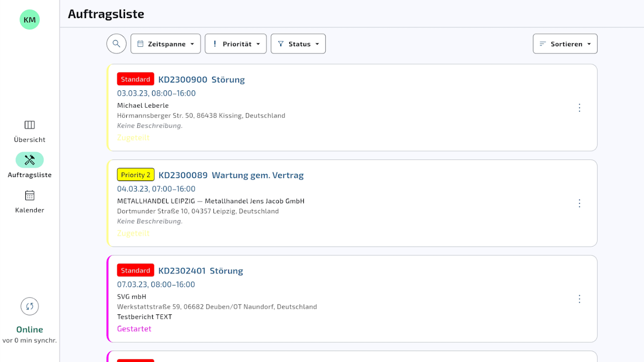644x362 pixels.
Task: Click Zugeteilt status on order KD2300900
Action: 133,138
